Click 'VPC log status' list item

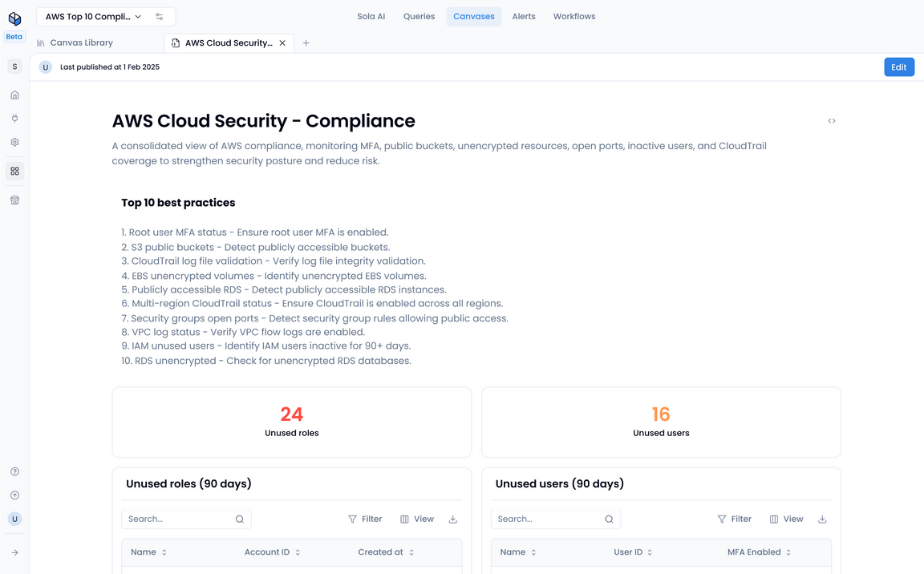pyautogui.click(x=243, y=332)
